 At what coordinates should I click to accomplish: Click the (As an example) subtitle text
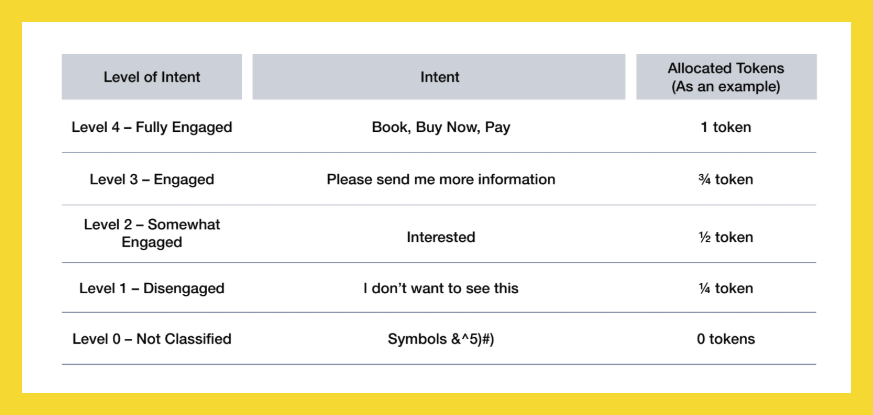coord(726,87)
